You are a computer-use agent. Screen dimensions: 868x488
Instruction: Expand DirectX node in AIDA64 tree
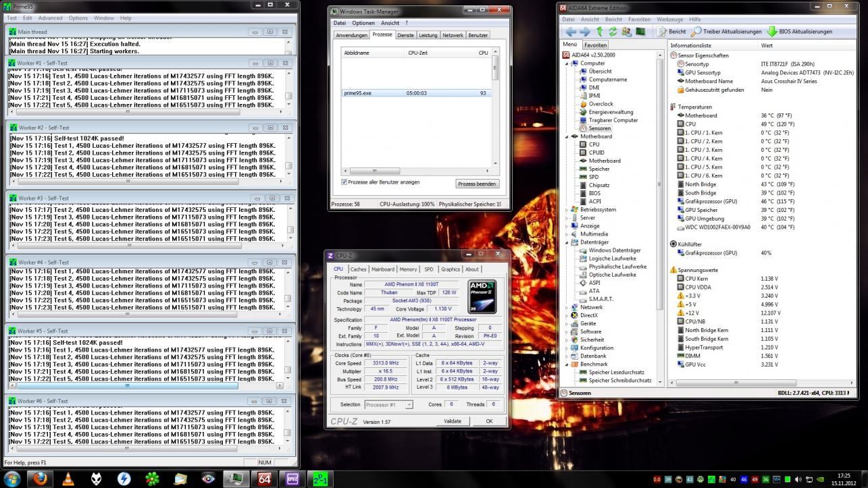(x=567, y=315)
